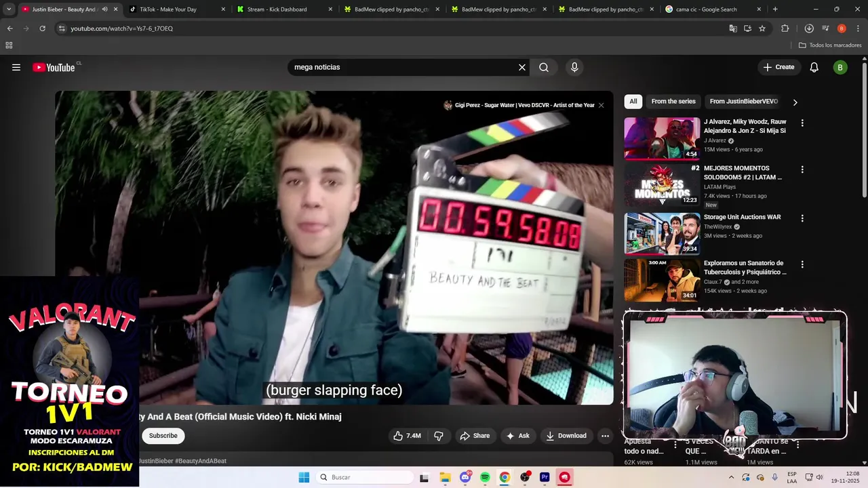Open Premiere Pro from the taskbar
This screenshot has width=868, height=488.
[545, 477]
